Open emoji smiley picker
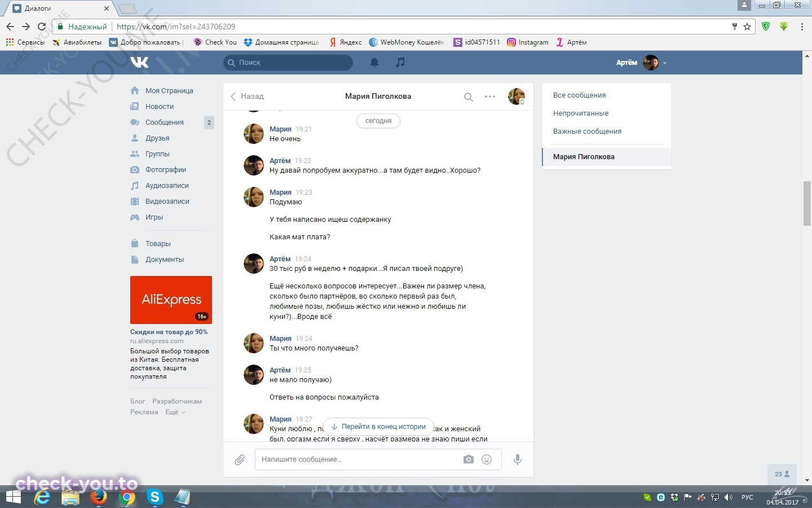 [x=487, y=459]
